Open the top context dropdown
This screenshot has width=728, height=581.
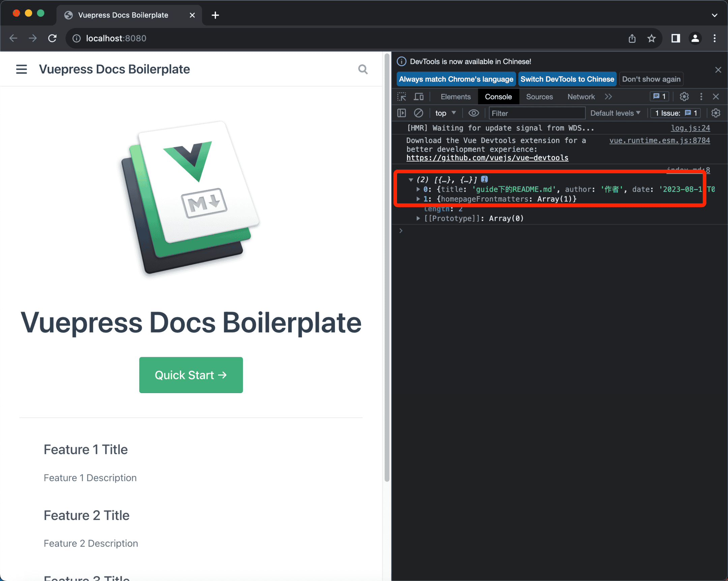[445, 113]
